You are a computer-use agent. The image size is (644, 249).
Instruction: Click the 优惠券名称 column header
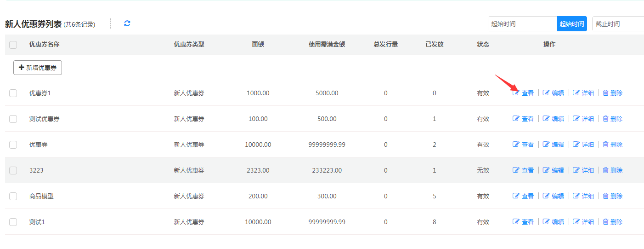click(45, 45)
